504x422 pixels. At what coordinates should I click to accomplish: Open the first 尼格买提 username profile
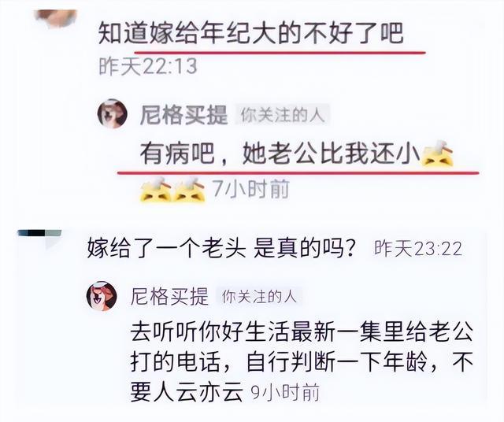[183, 115]
